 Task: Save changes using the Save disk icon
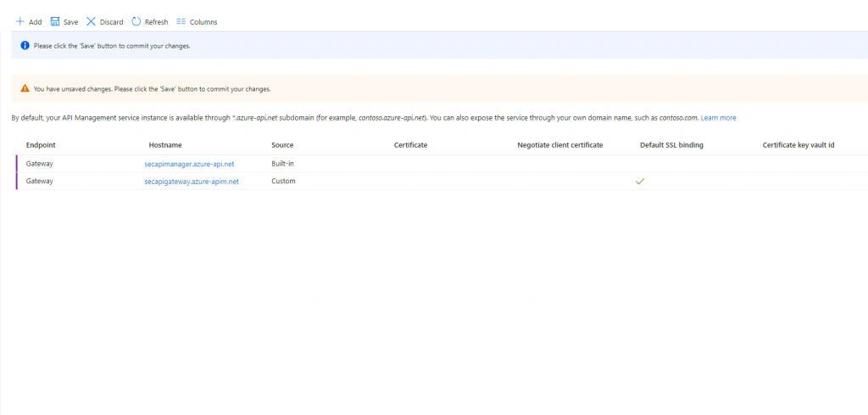tap(55, 22)
